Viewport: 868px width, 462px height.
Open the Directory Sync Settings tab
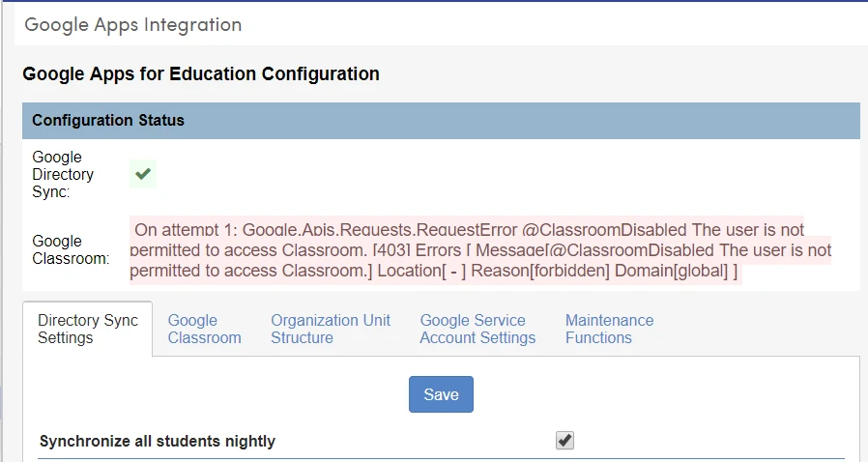(87, 329)
